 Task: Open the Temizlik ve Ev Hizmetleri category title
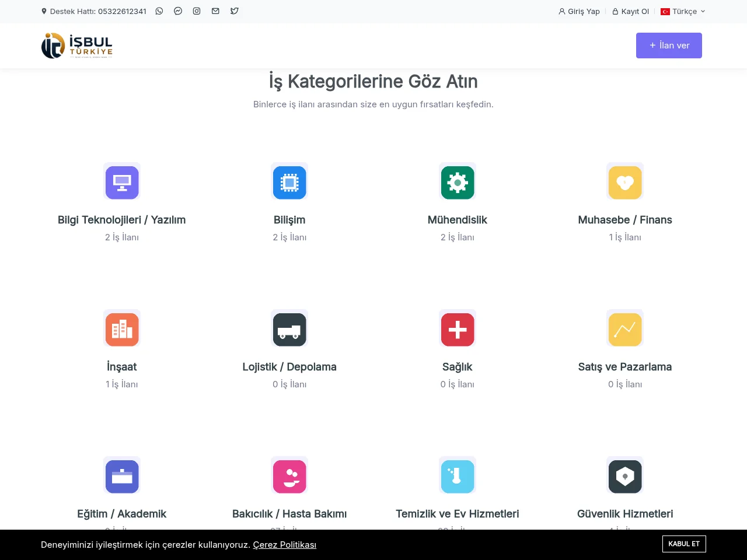click(x=458, y=514)
